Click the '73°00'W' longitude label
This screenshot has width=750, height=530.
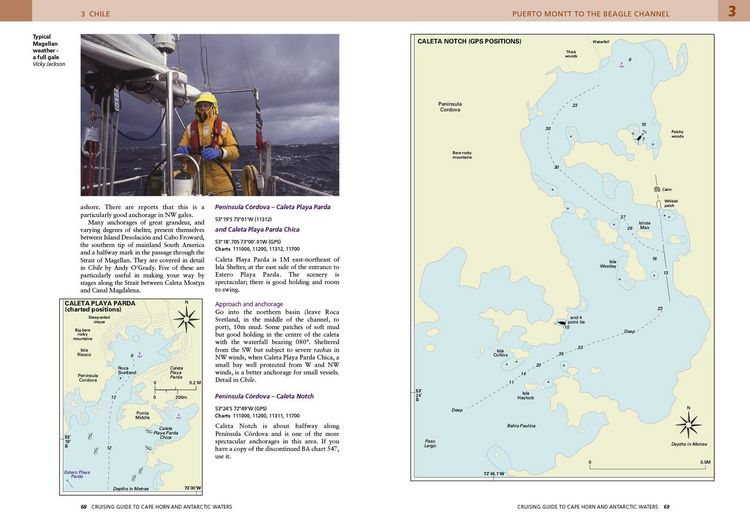point(192,488)
